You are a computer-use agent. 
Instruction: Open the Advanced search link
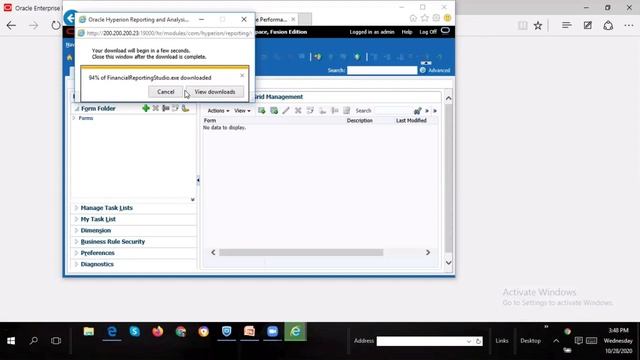click(439, 70)
